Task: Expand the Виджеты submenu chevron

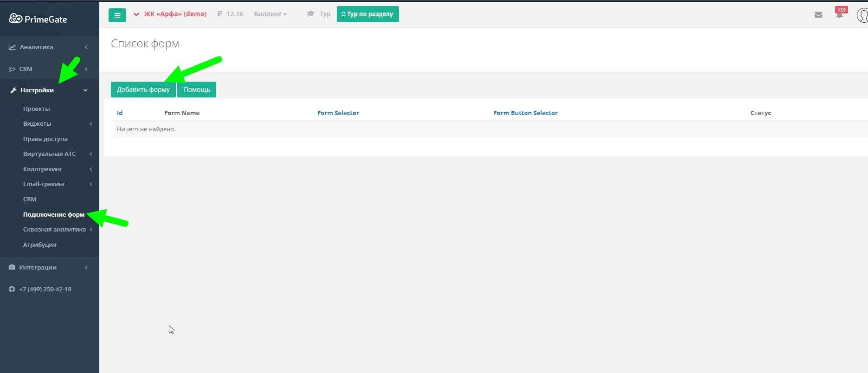Action: coord(91,124)
